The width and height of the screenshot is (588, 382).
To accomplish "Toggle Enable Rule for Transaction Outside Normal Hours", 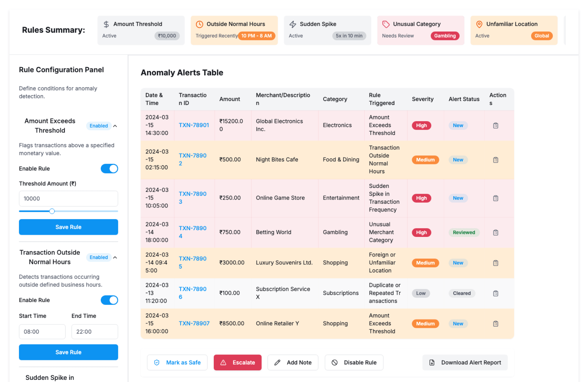I will (x=109, y=300).
